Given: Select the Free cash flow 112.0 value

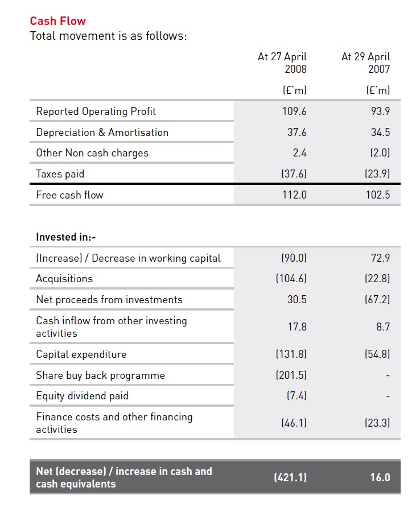Looking at the screenshot, I should [x=294, y=195].
